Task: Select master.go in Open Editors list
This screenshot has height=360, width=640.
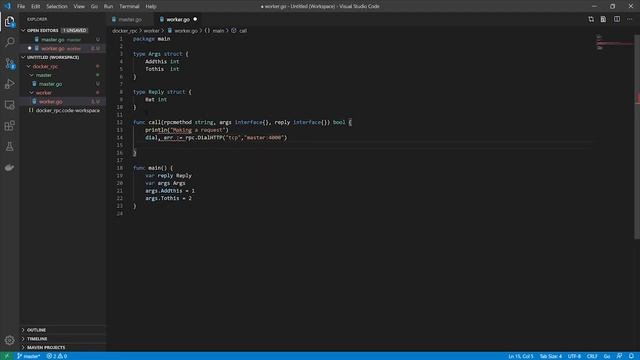Action: click(61, 40)
